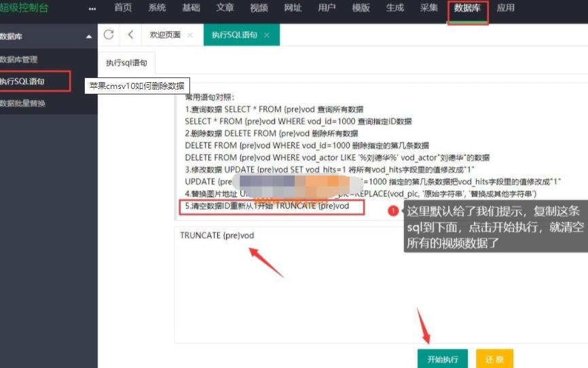
Task: Collapse the 数据库 sidebar section arrow
Action: [x=89, y=37]
